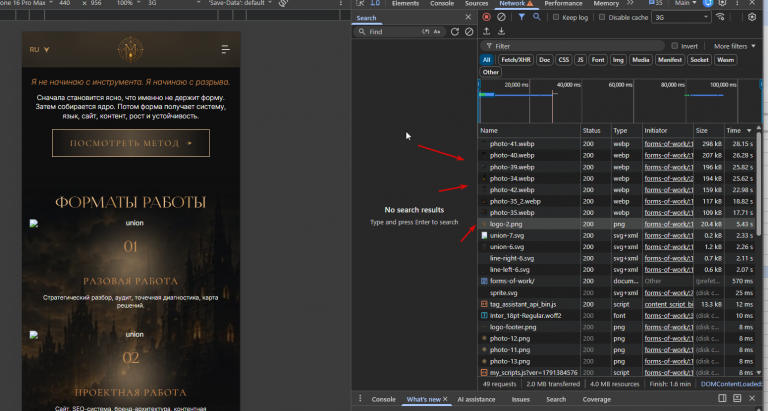
Task: Toggle match case search option
Action: coord(437,32)
